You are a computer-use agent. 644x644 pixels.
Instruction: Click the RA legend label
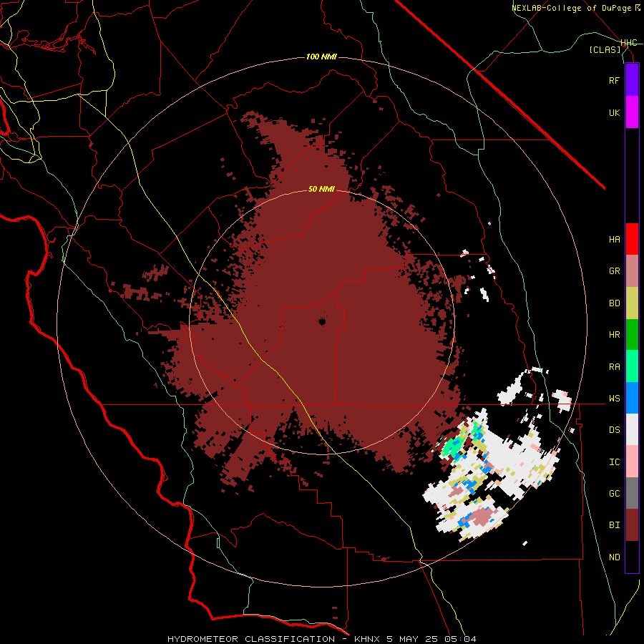coord(614,367)
